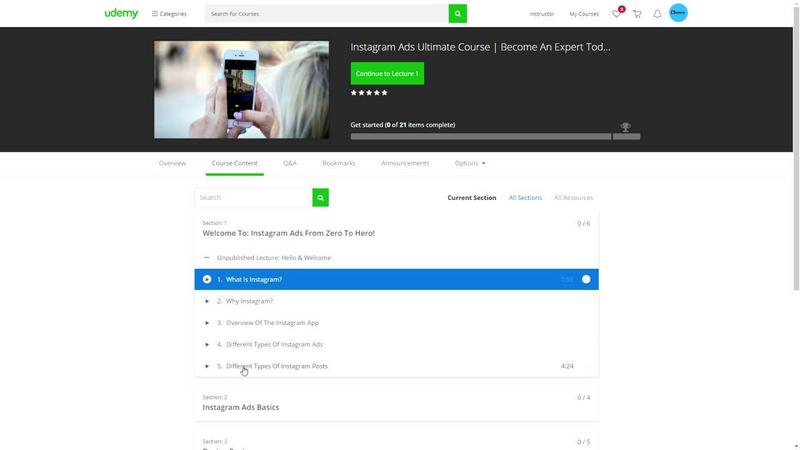Open lecture 3 Overview Of The Instagram App

[272, 323]
